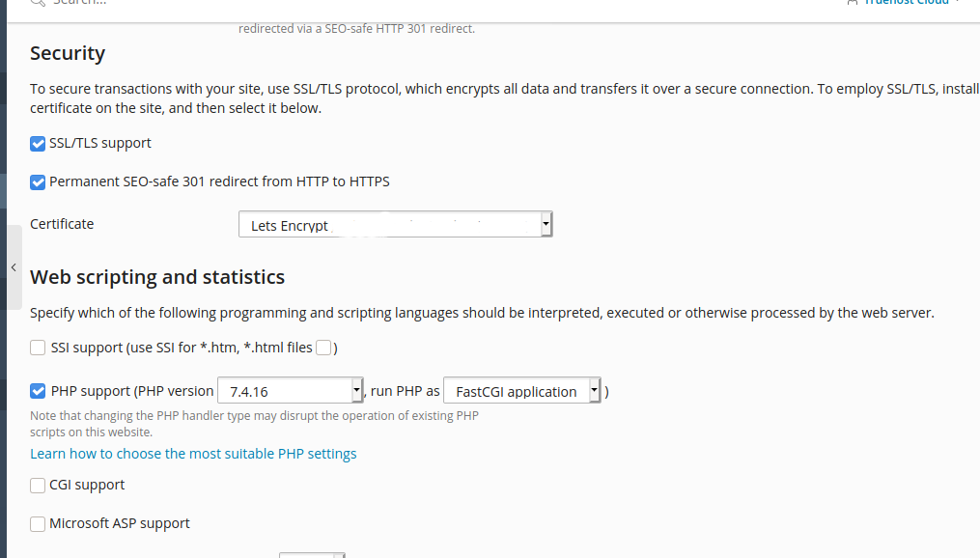The height and width of the screenshot is (558, 980).
Task: Open the suitable PHP settings help link
Action: [193, 454]
